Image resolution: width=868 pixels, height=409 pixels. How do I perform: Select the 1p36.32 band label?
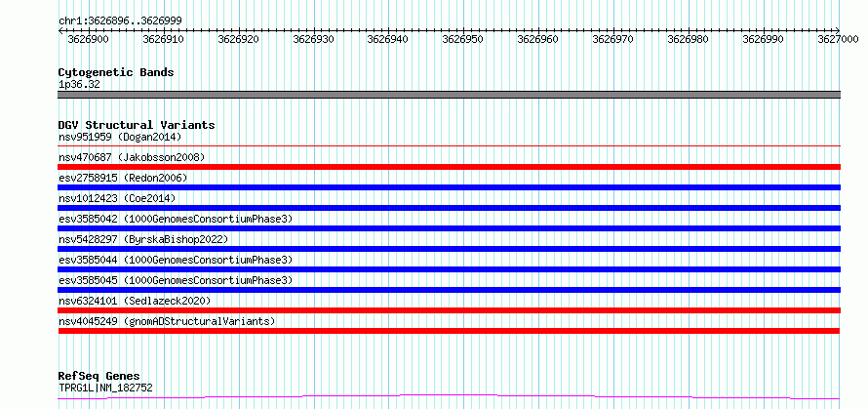pyautogui.click(x=79, y=85)
